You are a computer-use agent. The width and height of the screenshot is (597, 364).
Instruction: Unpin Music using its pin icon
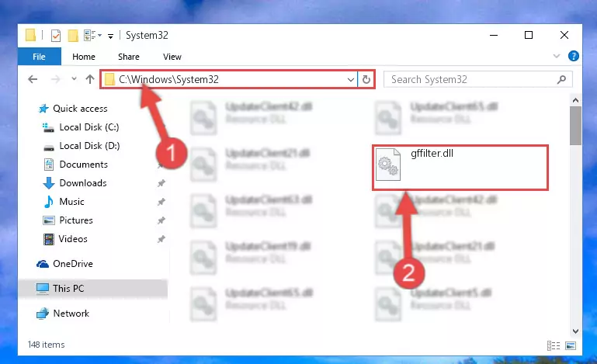tap(161, 202)
